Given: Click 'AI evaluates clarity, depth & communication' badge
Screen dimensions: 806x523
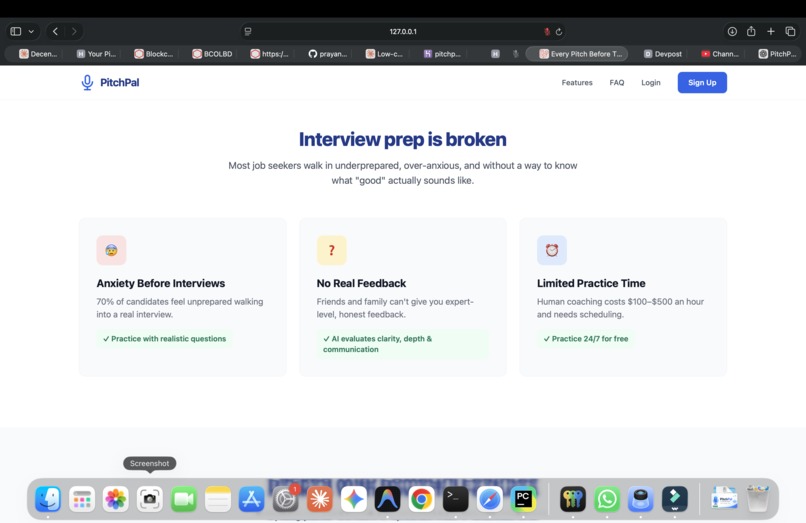Looking at the screenshot, I should tap(403, 344).
